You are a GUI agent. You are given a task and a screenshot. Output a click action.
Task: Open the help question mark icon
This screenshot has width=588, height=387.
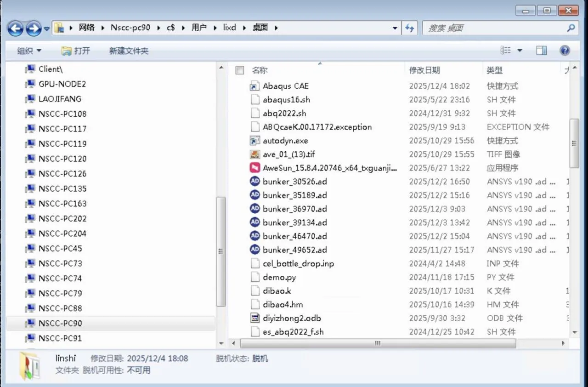tap(565, 51)
